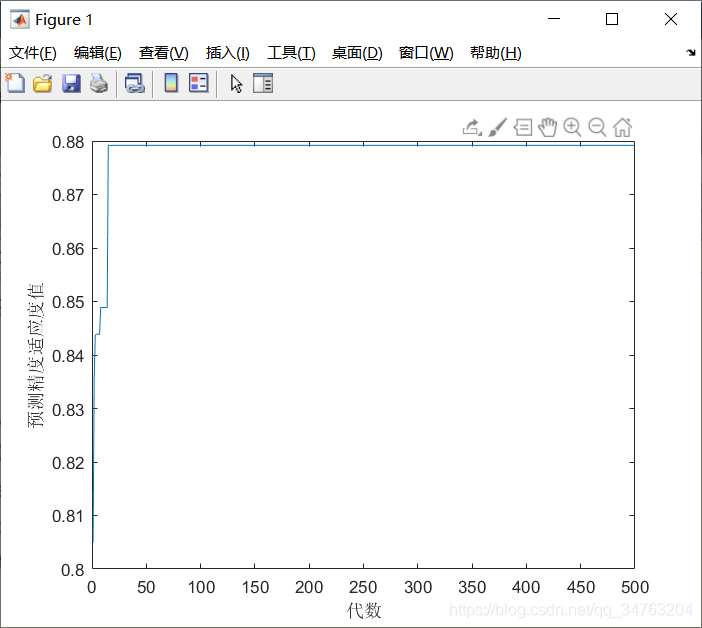Expand the 帮助(H) menu
The height and width of the screenshot is (628, 702).
click(x=495, y=53)
